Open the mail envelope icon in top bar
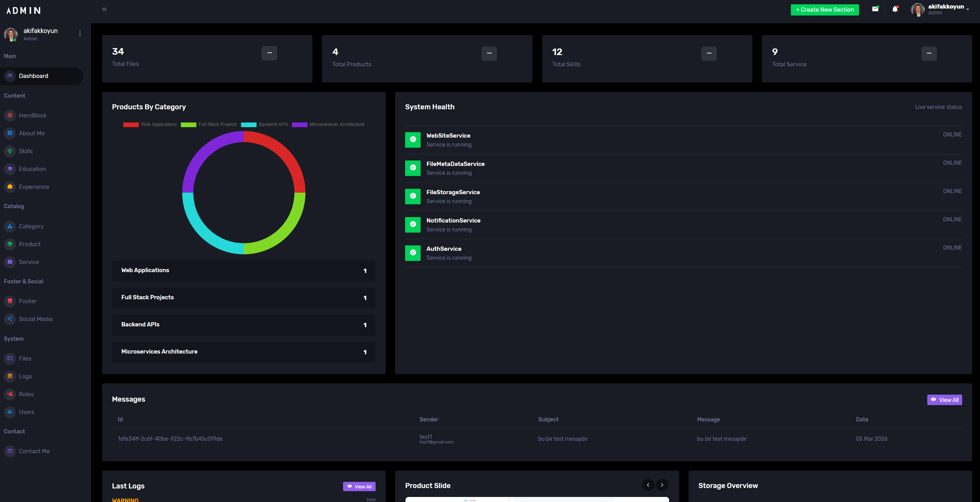Image resolution: width=980 pixels, height=502 pixels. [875, 9]
